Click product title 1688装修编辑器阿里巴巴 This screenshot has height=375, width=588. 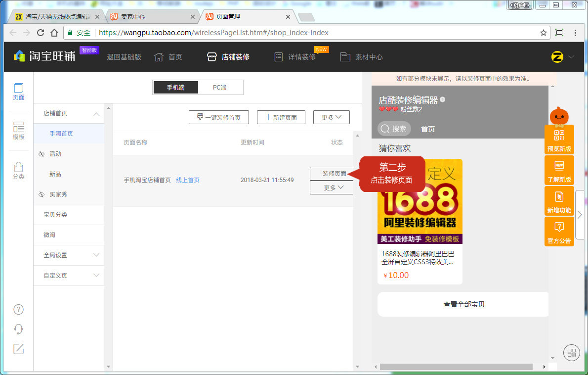click(418, 258)
